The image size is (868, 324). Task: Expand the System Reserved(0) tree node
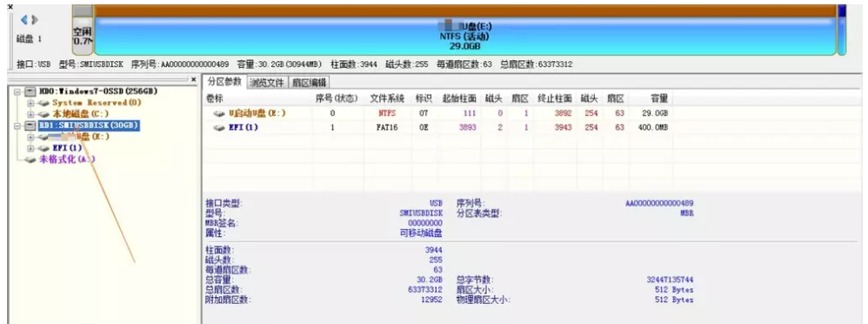[30, 103]
